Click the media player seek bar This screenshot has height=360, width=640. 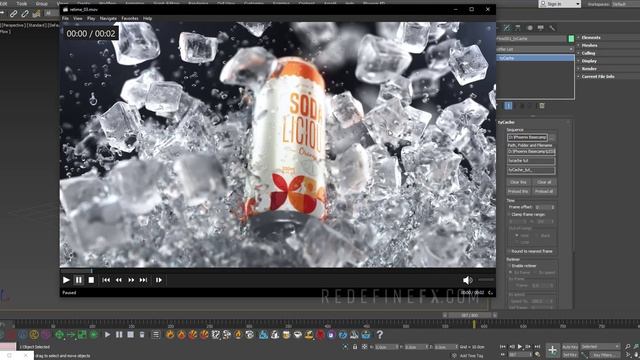(x=278, y=271)
